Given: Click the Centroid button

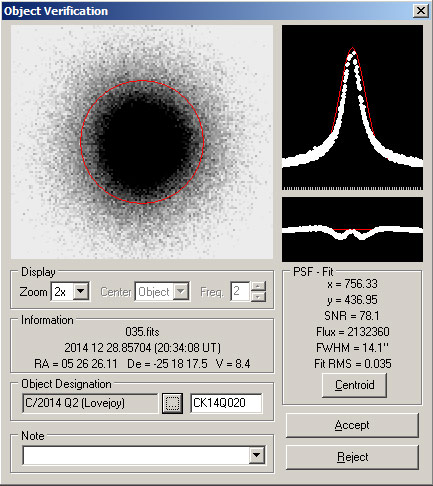Looking at the screenshot, I should pyautogui.click(x=354, y=385).
